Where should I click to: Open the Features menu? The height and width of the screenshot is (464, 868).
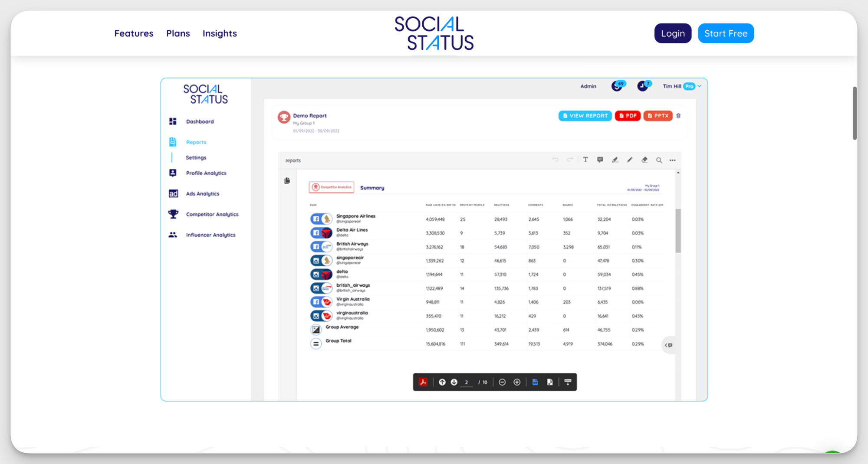(x=134, y=33)
